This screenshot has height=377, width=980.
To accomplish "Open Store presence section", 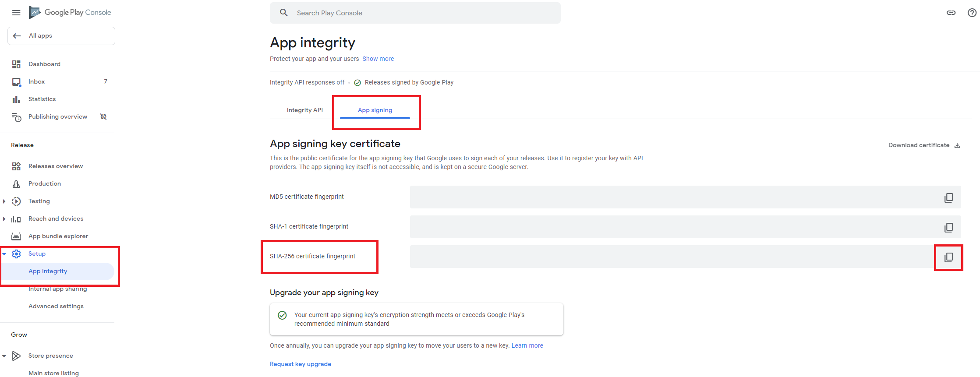I will click(x=51, y=356).
